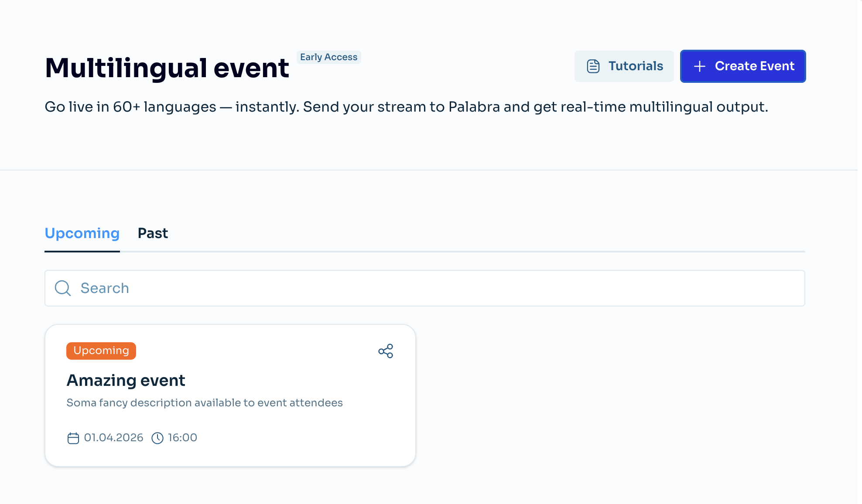The height and width of the screenshot is (504, 862).
Task: Click the search magnifier icon
Action: (x=62, y=288)
